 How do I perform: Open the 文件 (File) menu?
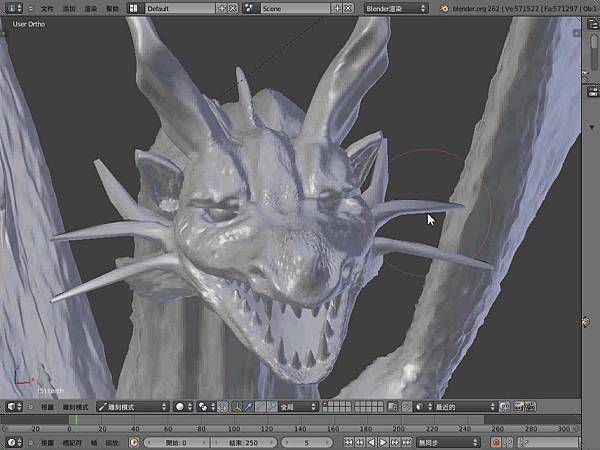(x=47, y=8)
